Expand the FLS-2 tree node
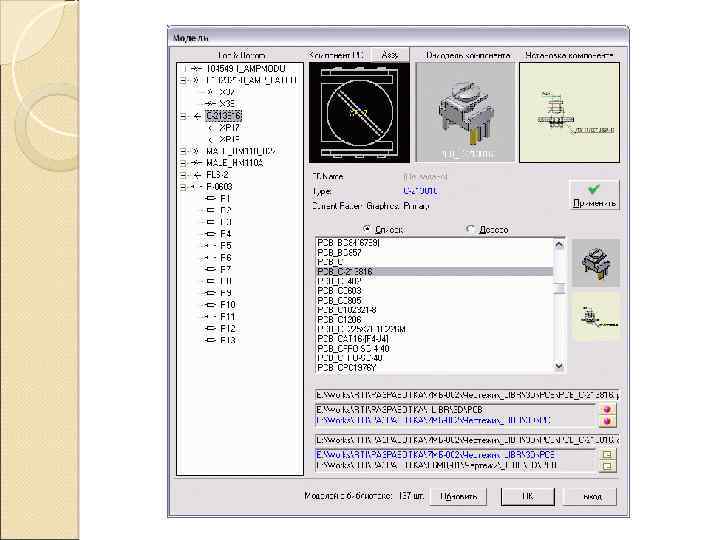720x540 pixels. tap(184, 174)
